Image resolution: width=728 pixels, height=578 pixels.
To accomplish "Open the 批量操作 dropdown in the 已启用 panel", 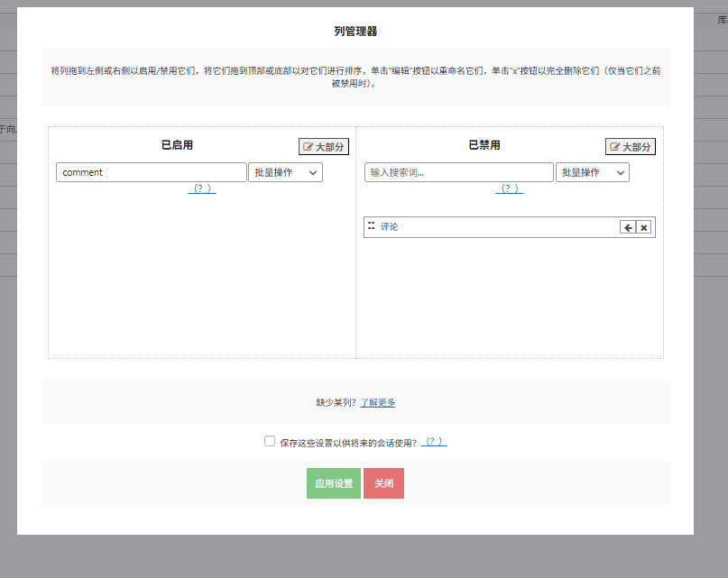I will (284, 171).
